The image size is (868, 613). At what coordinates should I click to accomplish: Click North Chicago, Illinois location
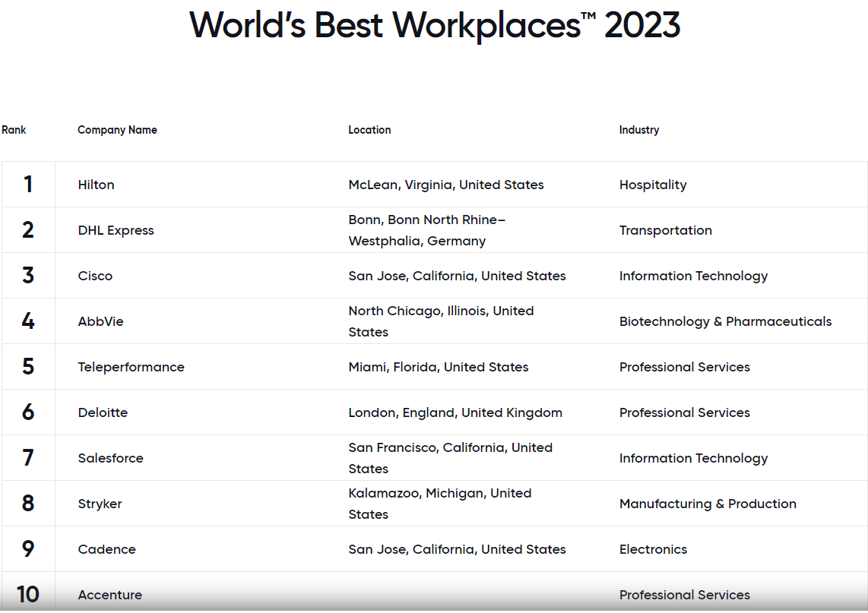[x=441, y=321]
